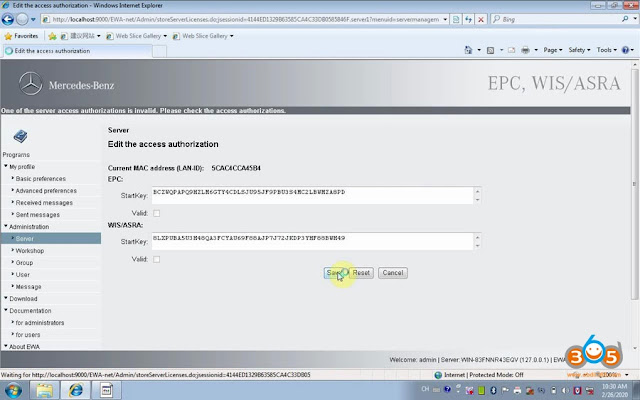The image size is (640, 400).
Task: Click the Refresh page icon
Action: [x=469, y=19]
